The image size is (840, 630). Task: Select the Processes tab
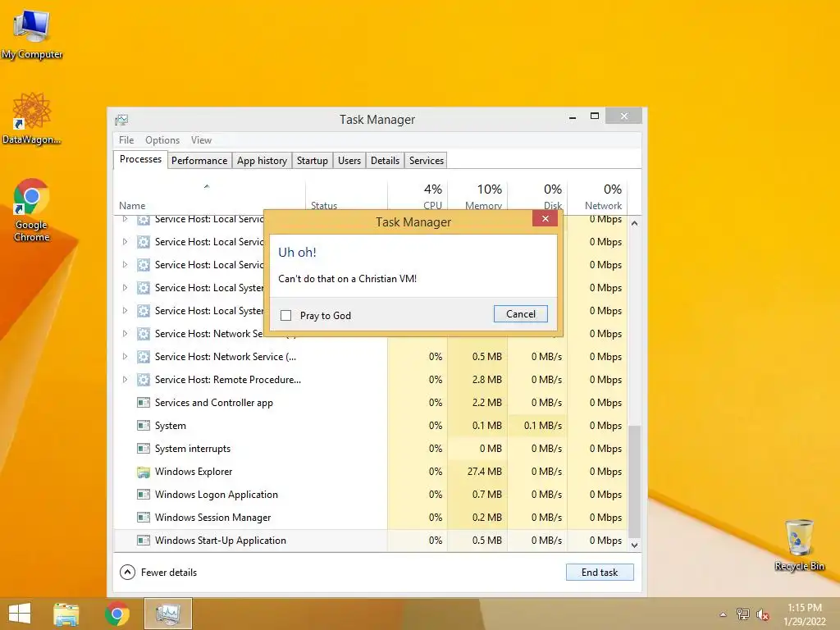coord(140,160)
